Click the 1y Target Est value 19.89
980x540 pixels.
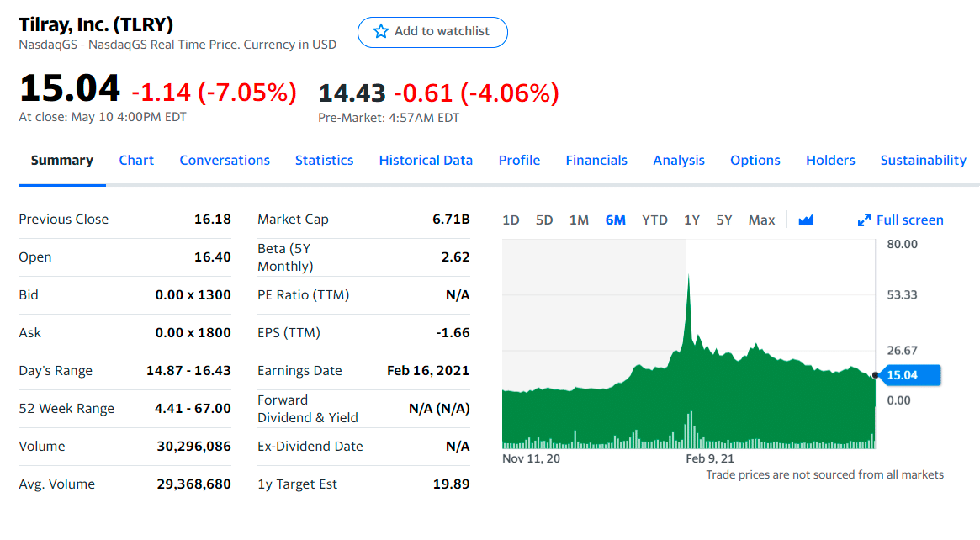[x=451, y=484]
